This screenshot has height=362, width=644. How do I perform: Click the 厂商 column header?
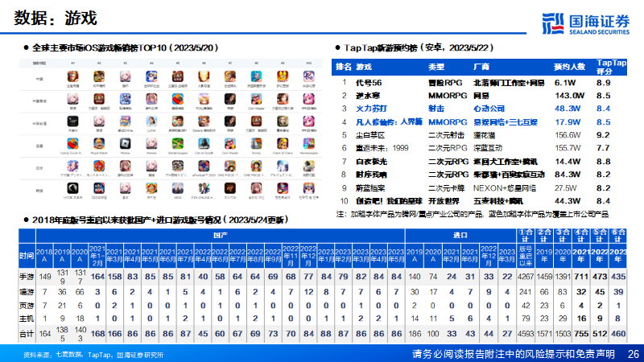[481, 67]
